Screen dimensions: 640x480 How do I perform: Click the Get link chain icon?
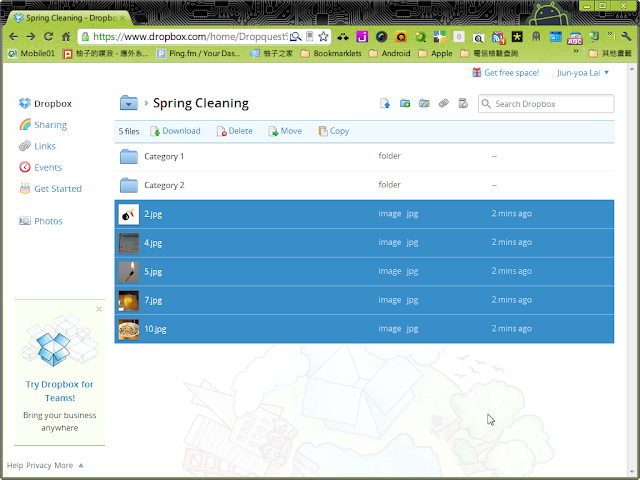444,104
